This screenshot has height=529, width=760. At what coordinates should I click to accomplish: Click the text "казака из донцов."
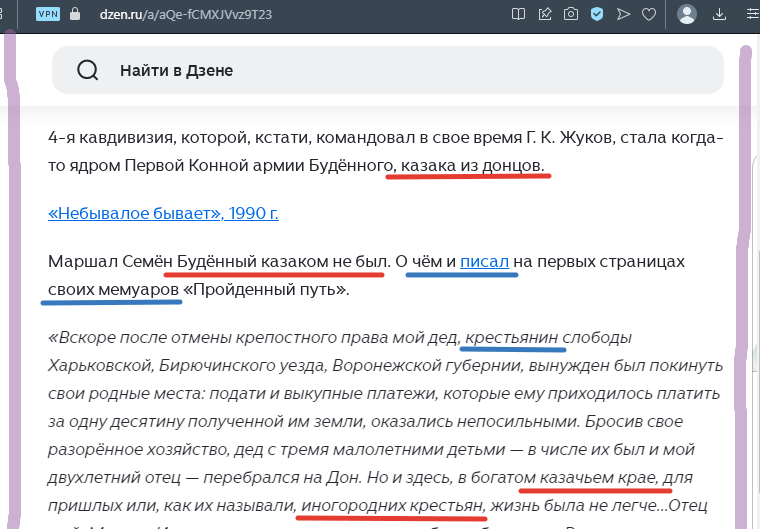click(473, 166)
